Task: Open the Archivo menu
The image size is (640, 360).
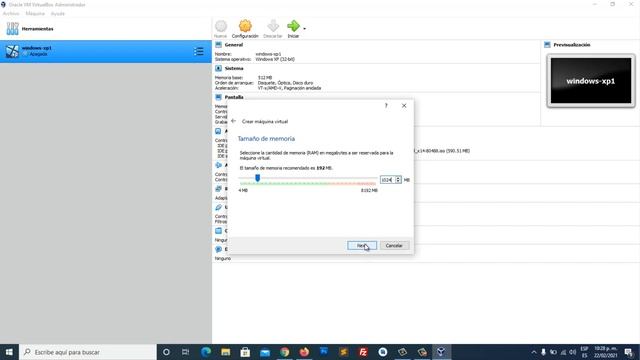Action: click(11, 13)
